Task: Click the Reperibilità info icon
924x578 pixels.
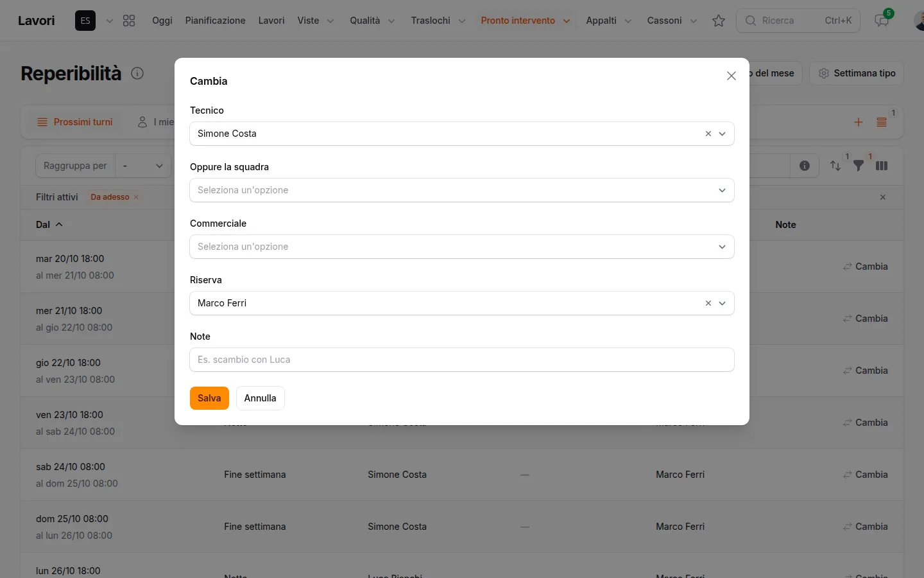Action: pos(137,73)
